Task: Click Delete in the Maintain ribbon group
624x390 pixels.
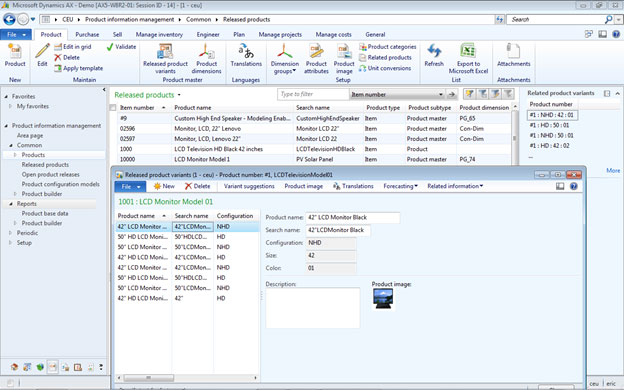Action: [x=67, y=57]
